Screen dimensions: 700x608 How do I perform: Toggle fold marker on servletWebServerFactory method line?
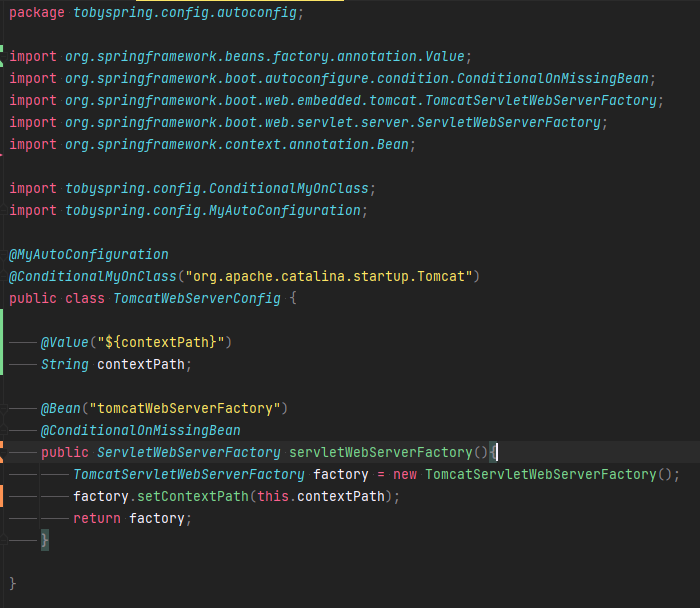2,452
